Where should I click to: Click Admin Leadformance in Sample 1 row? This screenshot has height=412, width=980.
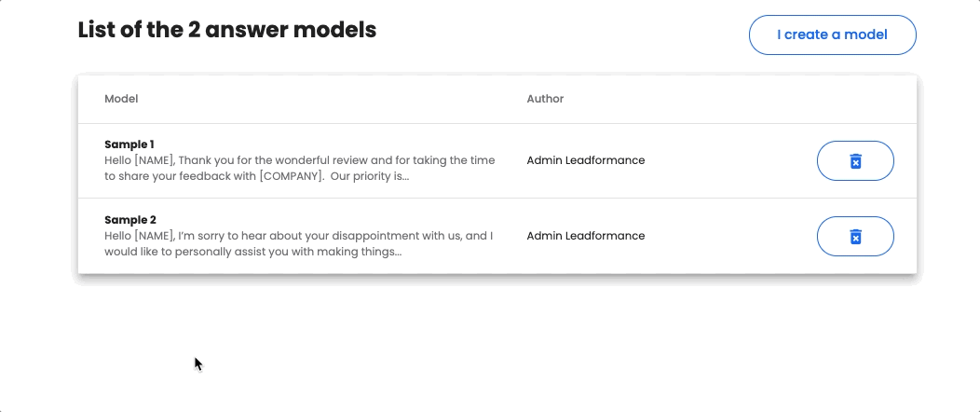click(x=586, y=160)
